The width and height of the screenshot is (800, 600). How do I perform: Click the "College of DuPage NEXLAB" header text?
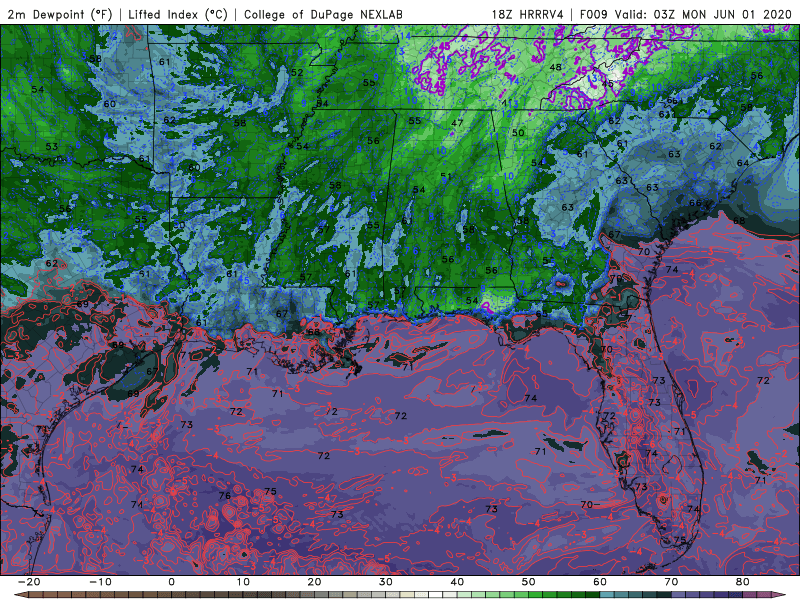point(323,15)
